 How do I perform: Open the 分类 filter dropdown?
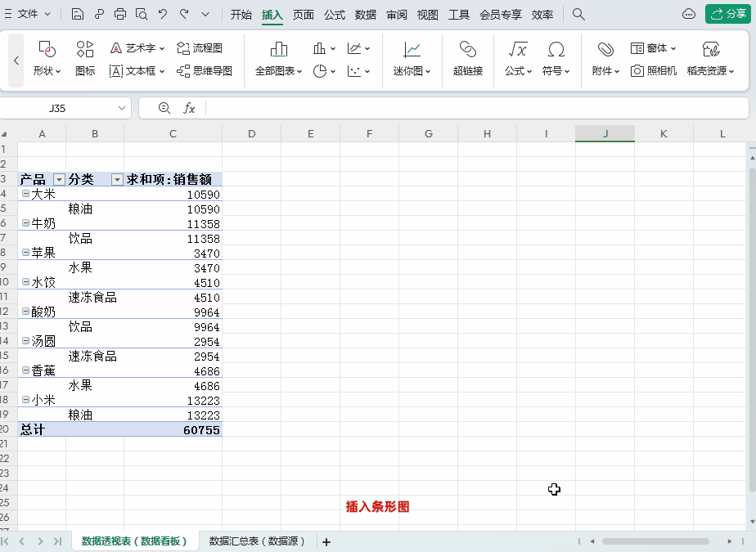click(117, 180)
